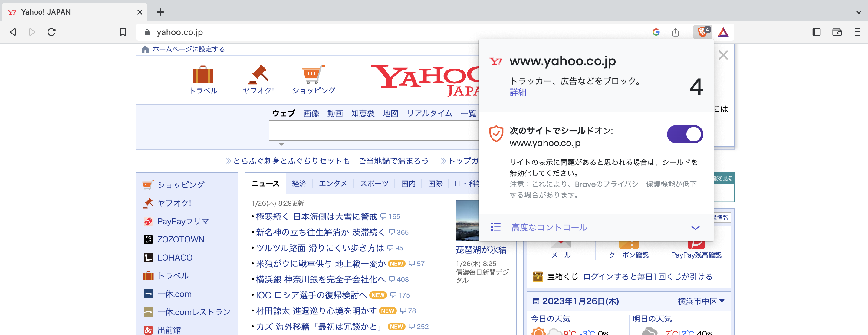The width and height of the screenshot is (868, 335).
Task: Click the Brave Shields lion icon
Action: pyautogui.click(x=702, y=32)
